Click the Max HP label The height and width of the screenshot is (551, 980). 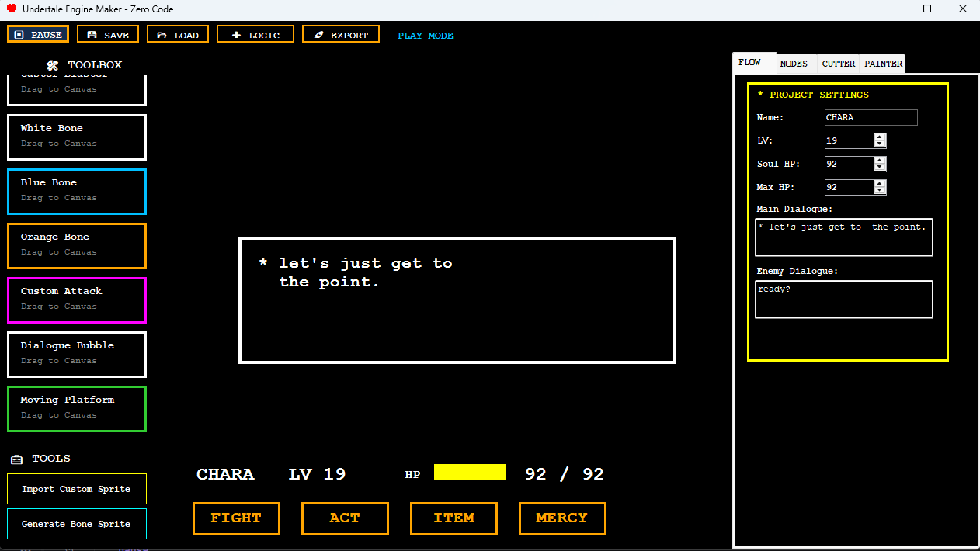point(776,188)
